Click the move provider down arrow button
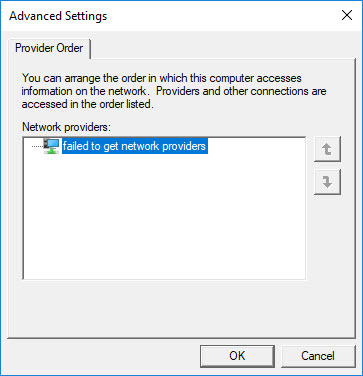 pyautogui.click(x=327, y=182)
